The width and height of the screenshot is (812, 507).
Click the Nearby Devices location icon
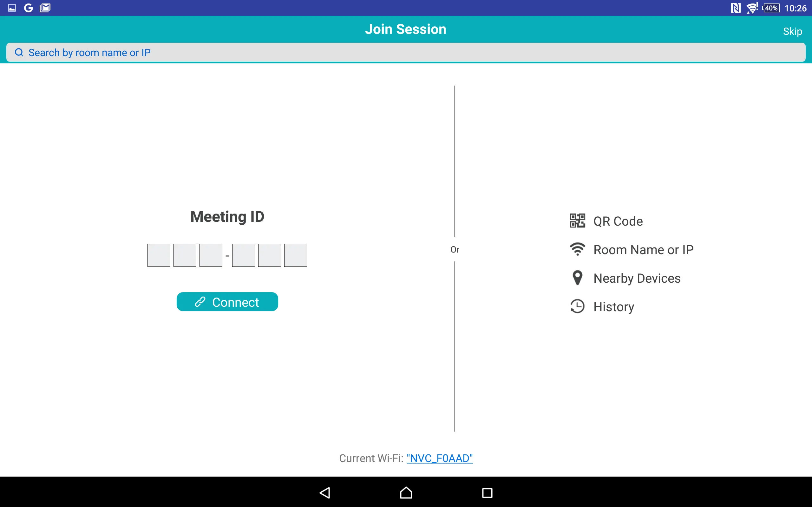(x=578, y=278)
